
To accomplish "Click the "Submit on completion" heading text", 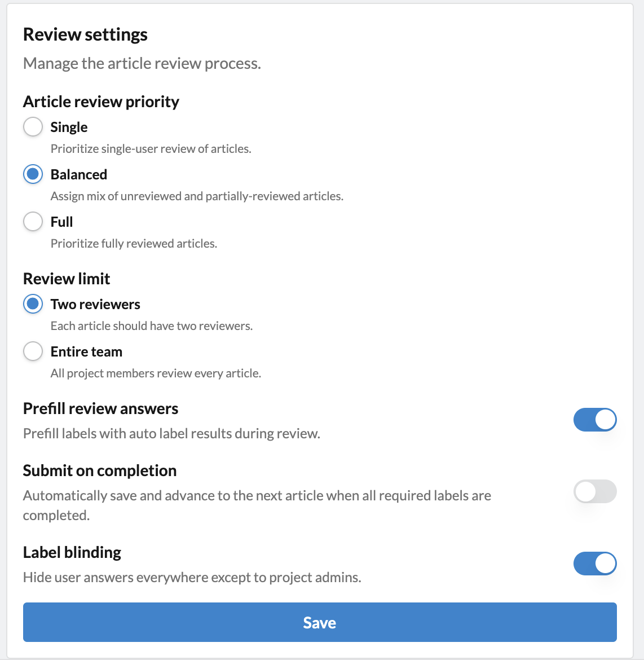I will coord(100,470).
